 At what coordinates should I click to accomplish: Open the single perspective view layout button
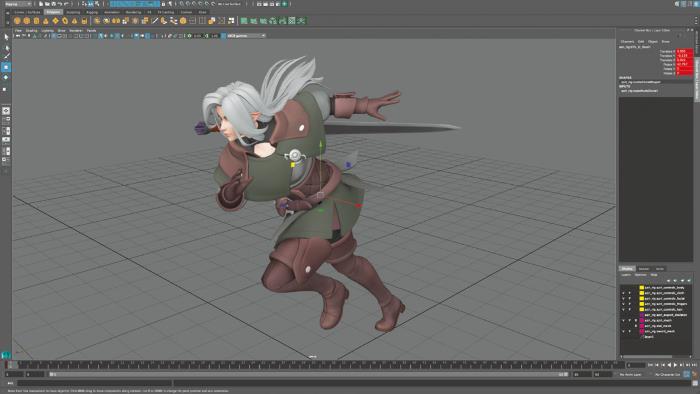(x=6, y=111)
